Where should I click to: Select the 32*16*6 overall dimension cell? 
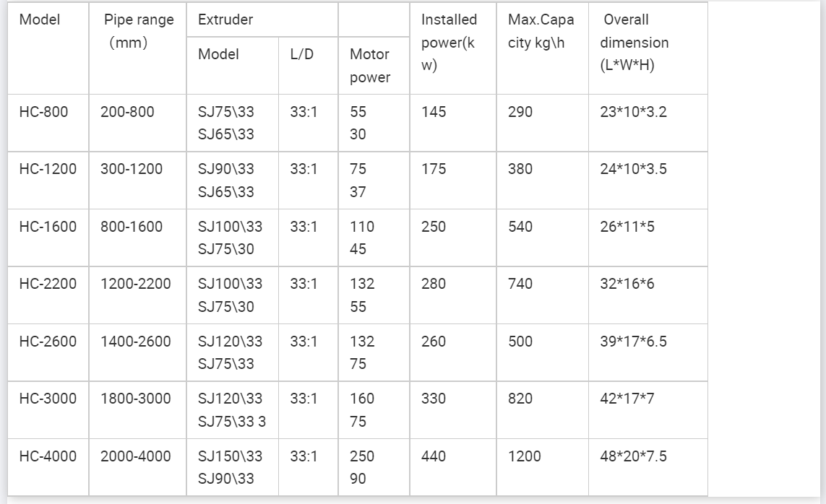coord(627,284)
